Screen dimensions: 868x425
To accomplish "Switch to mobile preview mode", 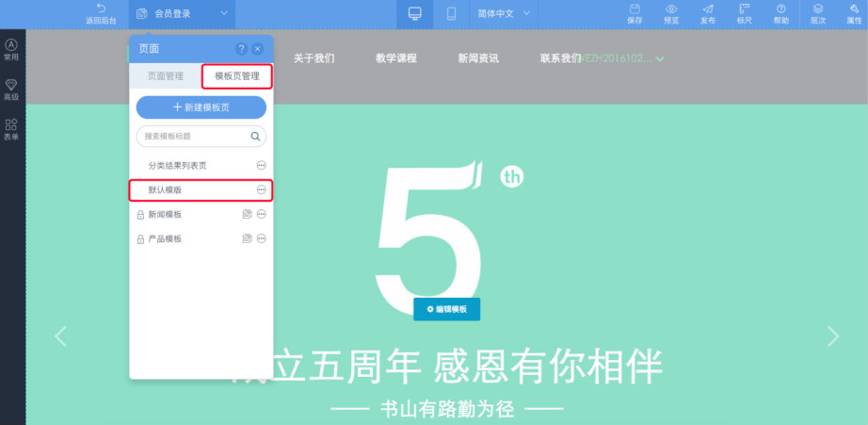I will pos(451,13).
